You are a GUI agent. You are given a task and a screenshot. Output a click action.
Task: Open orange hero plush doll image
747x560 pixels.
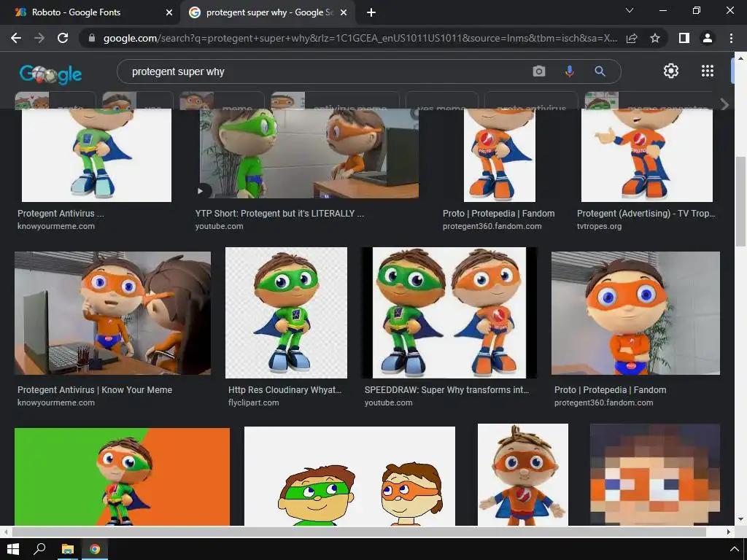[523, 475]
